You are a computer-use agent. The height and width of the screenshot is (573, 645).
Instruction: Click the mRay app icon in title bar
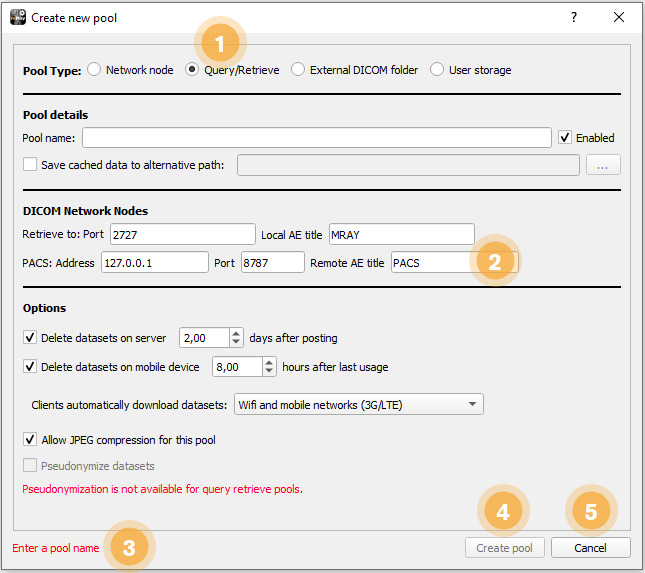click(18, 17)
